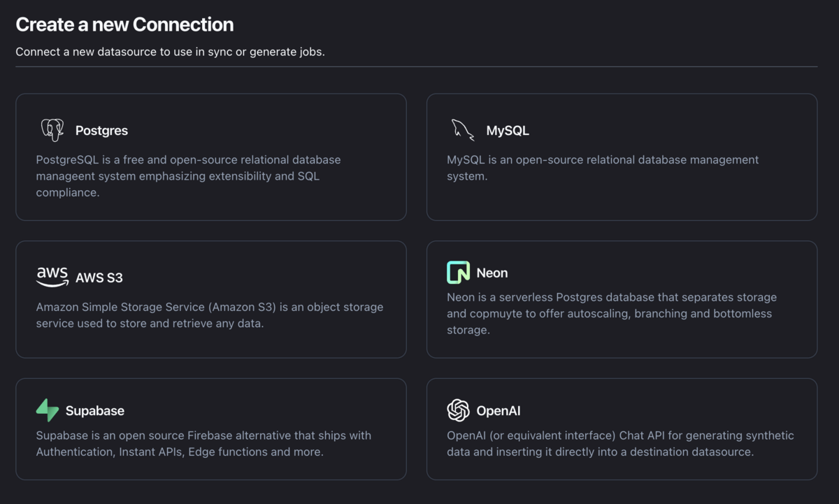Image resolution: width=839 pixels, height=504 pixels.
Task: Click the Supabase lightning bolt icon
Action: tap(48, 410)
